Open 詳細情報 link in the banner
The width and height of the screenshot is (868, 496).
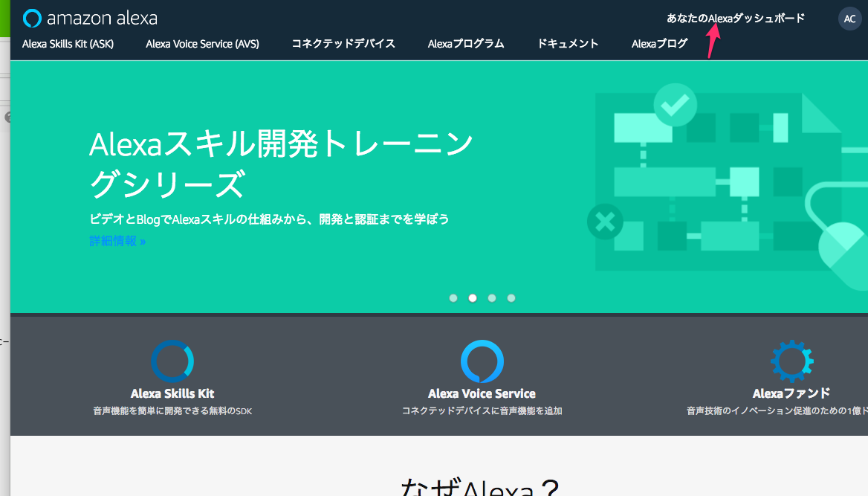pyautogui.click(x=117, y=241)
